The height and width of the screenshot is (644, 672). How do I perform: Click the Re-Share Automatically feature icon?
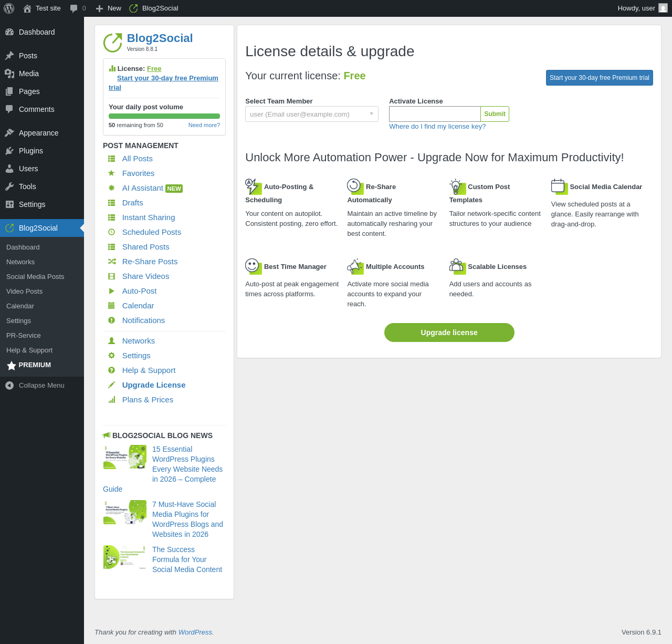tap(355, 186)
